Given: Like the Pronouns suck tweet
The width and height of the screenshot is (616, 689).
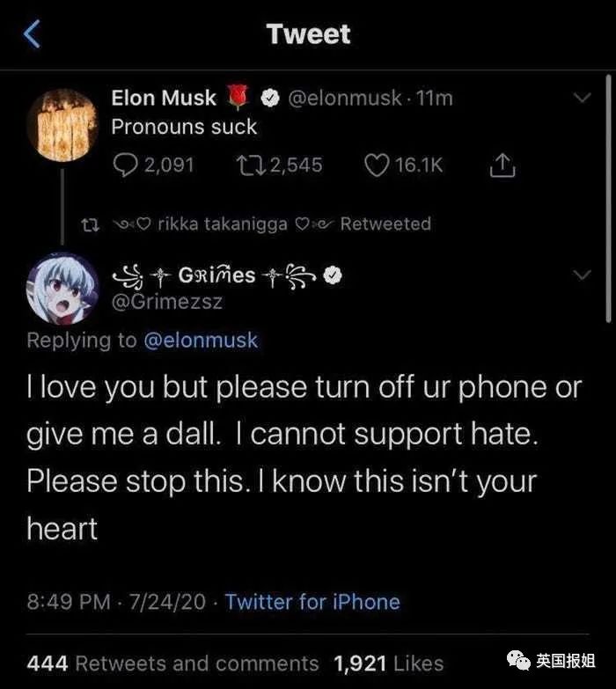Looking at the screenshot, I should [377, 165].
